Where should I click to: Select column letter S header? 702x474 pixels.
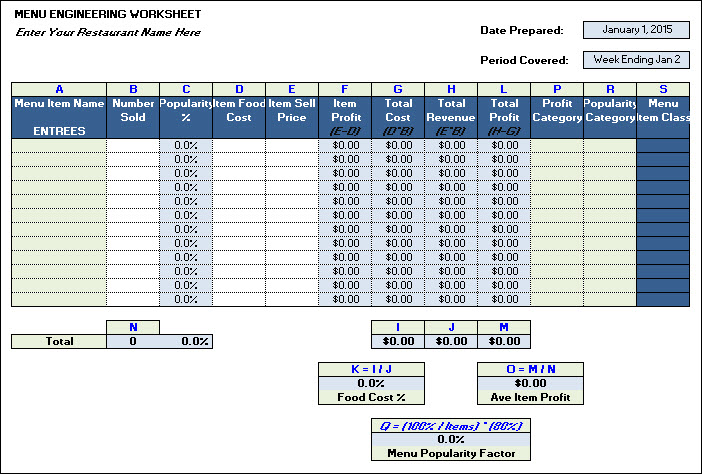click(663, 90)
